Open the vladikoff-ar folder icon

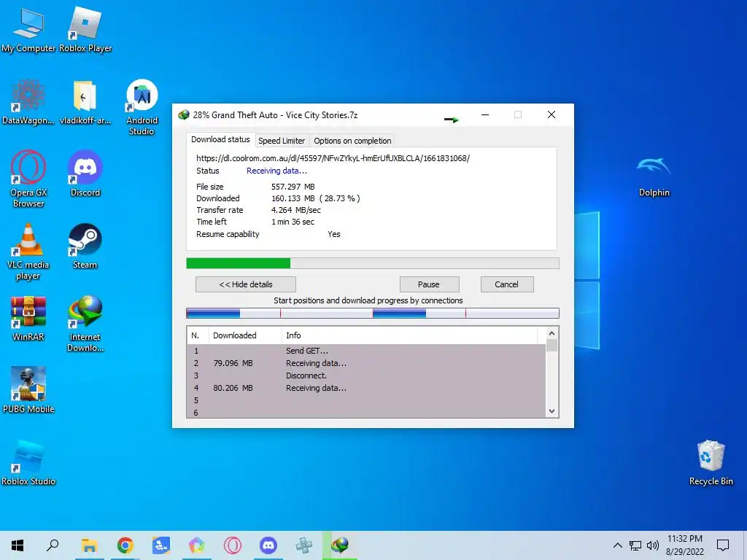tap(85, 102)
